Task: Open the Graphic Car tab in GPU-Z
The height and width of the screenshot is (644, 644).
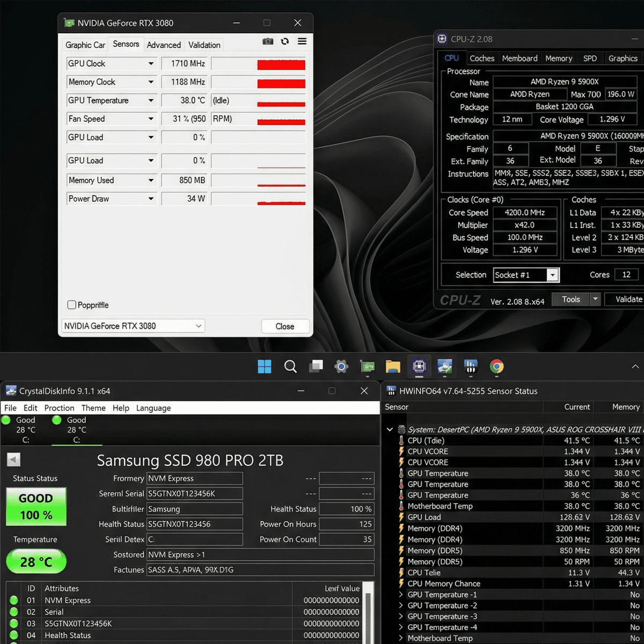Action: coord(85,45)
